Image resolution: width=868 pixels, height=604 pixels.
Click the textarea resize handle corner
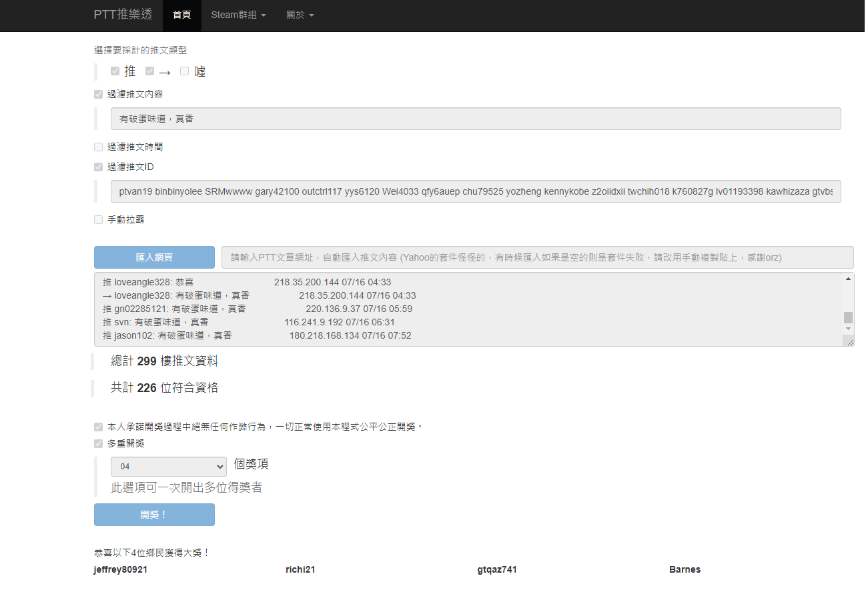(849, 341)
